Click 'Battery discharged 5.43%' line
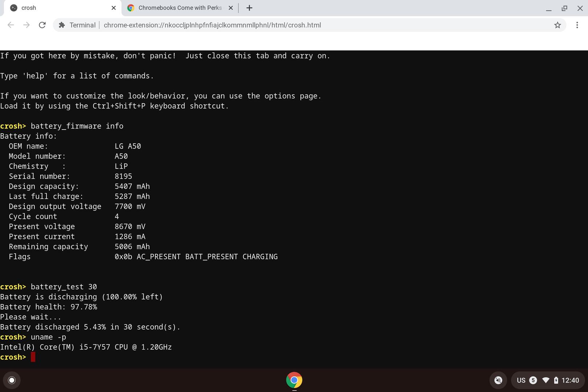The height and width of the screenshot is (392, 588). pos(90,327)
